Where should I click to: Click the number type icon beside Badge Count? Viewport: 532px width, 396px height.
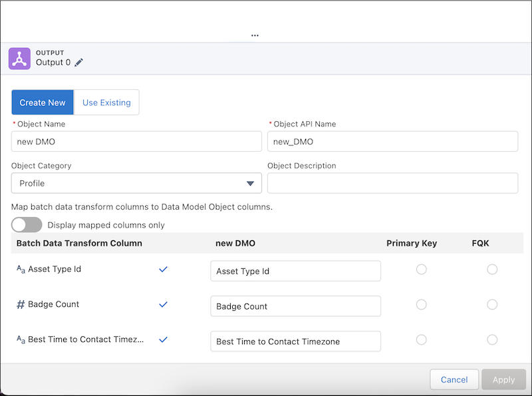coord(21,304)
